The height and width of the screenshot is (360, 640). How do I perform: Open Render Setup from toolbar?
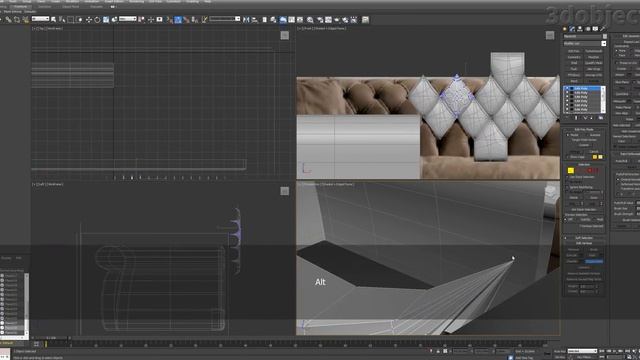(x=320, y=20)
